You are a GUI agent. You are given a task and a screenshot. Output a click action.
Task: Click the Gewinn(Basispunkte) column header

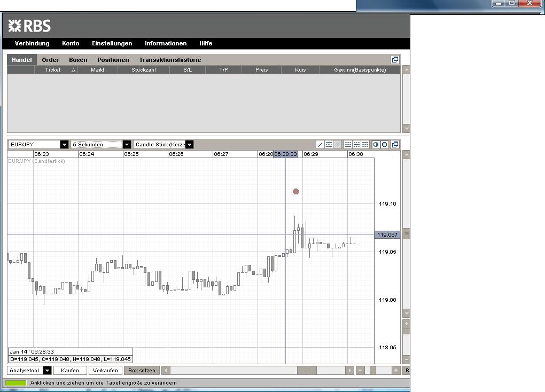pyautogui.click(x=360, y=70)
